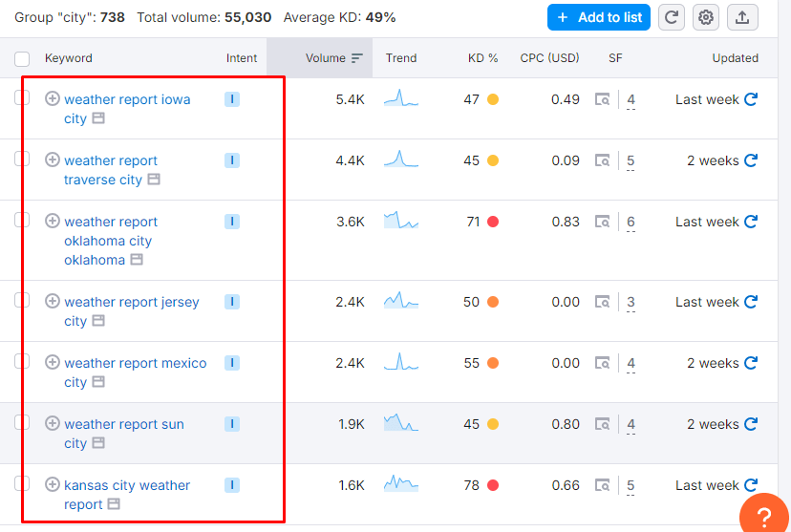Click Informational intent badge for iowa city
The height and width of the screenshot is (532, 791).
pos(232,99)
